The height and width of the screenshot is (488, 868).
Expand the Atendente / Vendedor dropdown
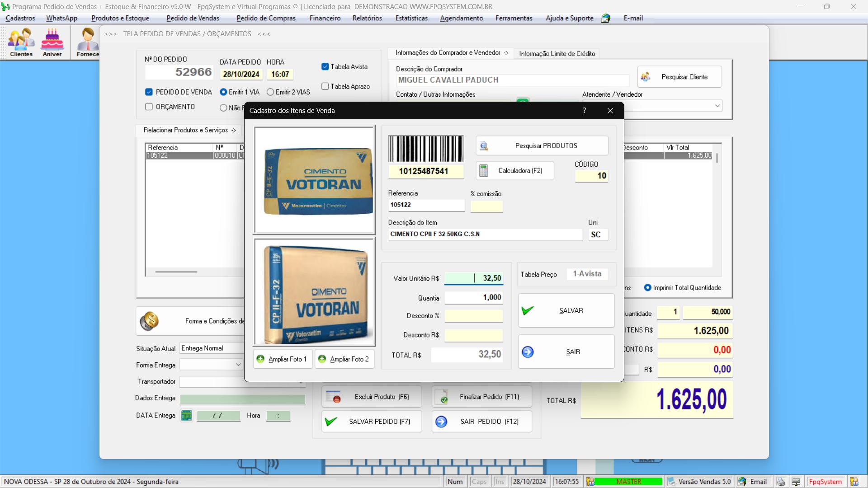coord(717,106)
